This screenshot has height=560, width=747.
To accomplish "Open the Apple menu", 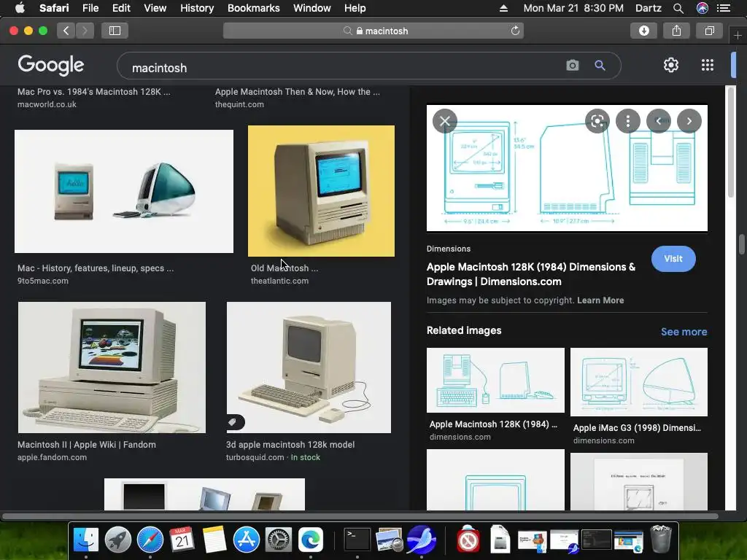I will pos(20,8).
